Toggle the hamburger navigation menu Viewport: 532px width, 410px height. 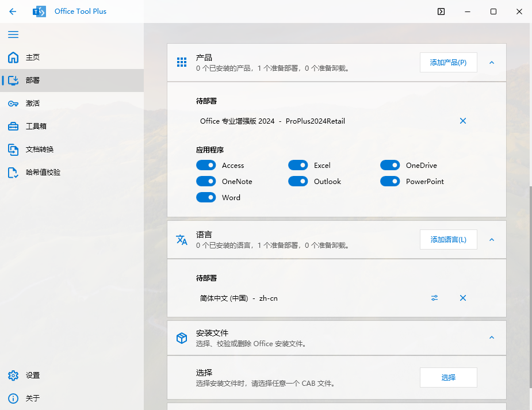pyautogui.click(x=13, y=35)
